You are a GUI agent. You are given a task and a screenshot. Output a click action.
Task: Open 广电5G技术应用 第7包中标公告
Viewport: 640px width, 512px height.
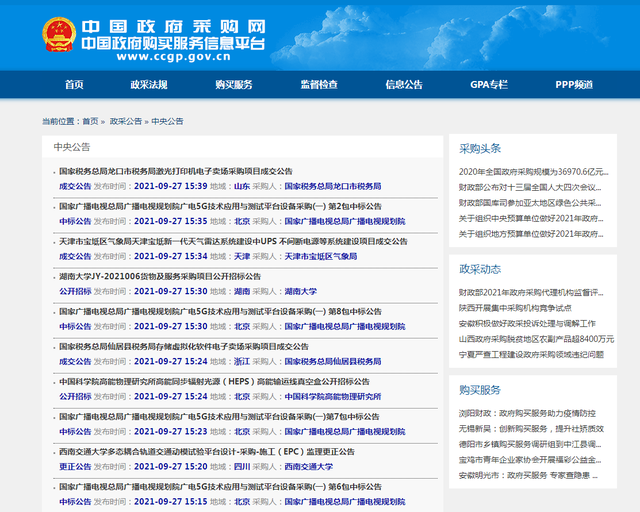(219, 417)
